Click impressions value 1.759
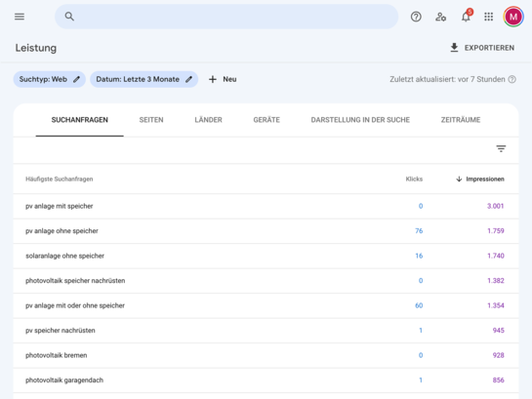This screenshot has width=532, height=399. 496,231
